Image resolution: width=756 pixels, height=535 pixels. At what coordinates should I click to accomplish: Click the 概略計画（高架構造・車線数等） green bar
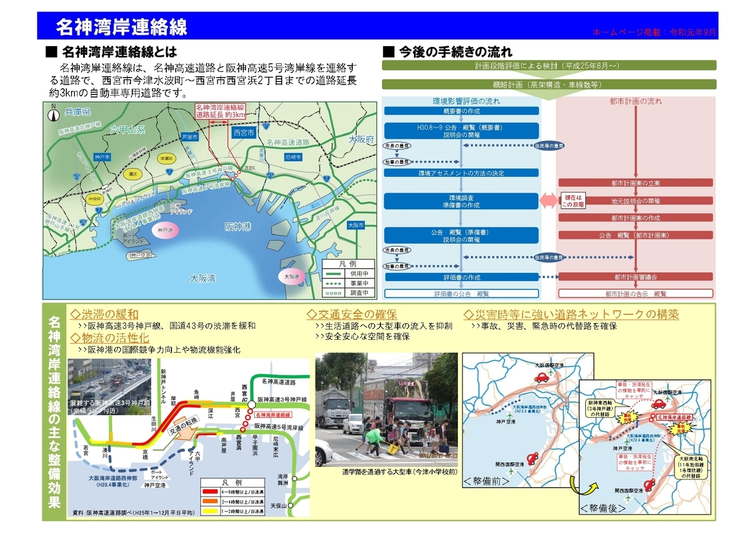point(547,84)
